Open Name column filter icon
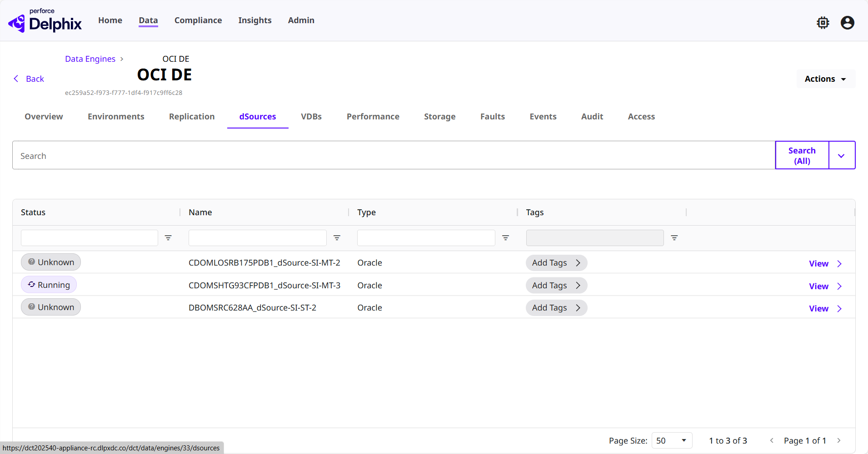 pos(337,238)
